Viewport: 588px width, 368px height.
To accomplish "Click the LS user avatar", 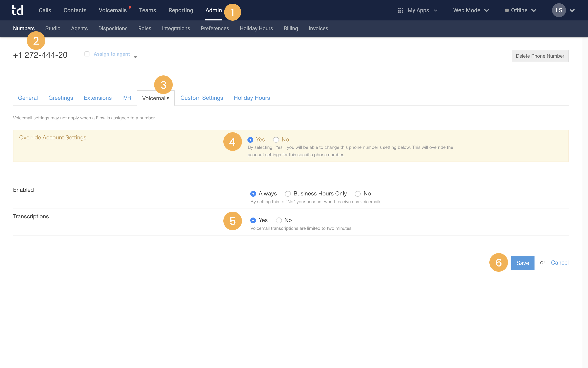I will pos(559,10).
